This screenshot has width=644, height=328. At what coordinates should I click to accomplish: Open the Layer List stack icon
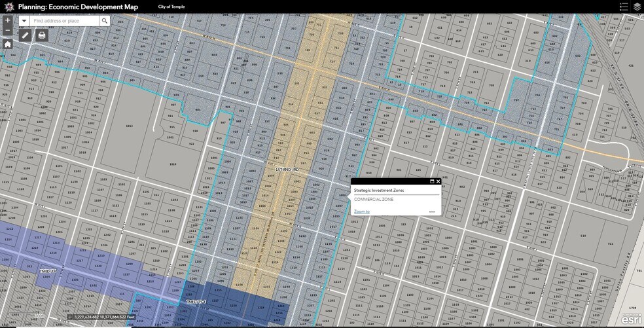637,7
